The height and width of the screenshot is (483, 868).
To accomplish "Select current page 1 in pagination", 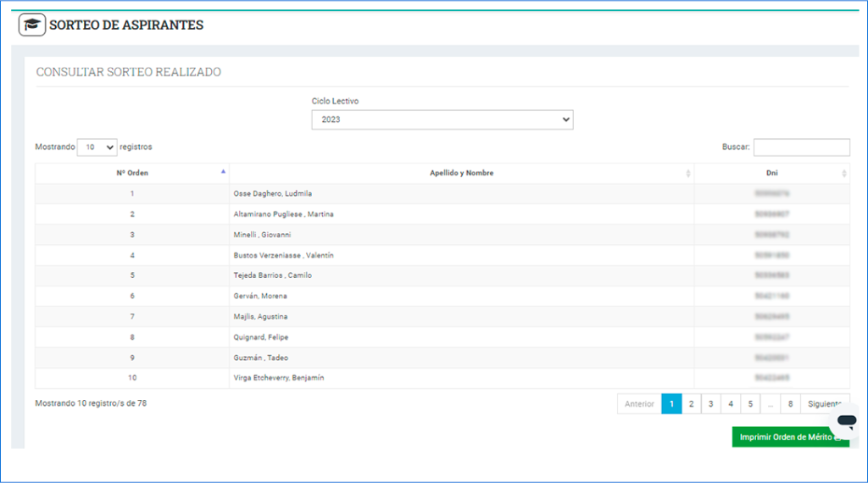I will click(671, 404).
